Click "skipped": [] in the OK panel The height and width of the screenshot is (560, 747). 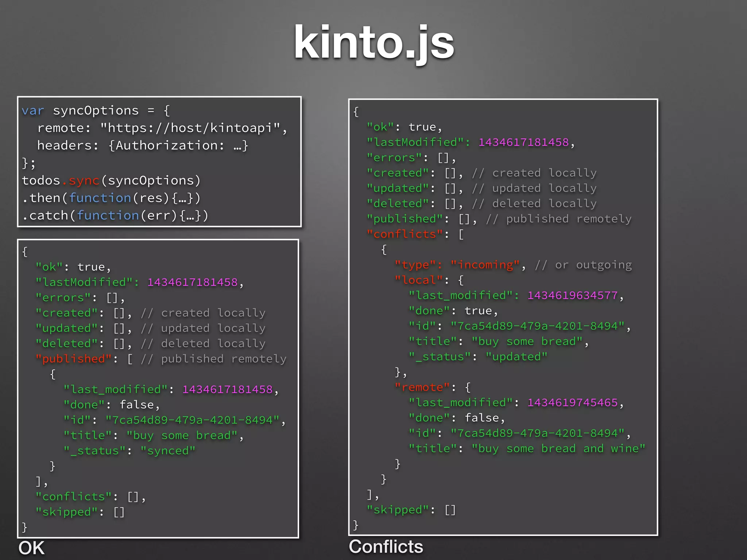tap(80, 512)
